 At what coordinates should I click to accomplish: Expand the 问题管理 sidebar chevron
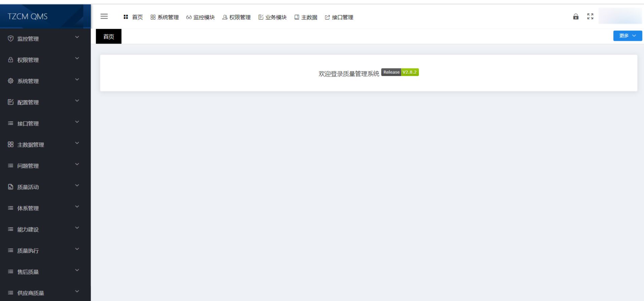point(77,164)
